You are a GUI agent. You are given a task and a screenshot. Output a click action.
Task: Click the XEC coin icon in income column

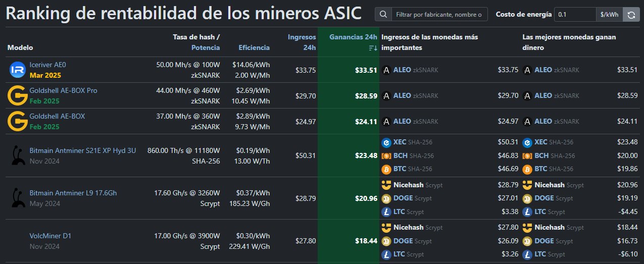point(386,142)
